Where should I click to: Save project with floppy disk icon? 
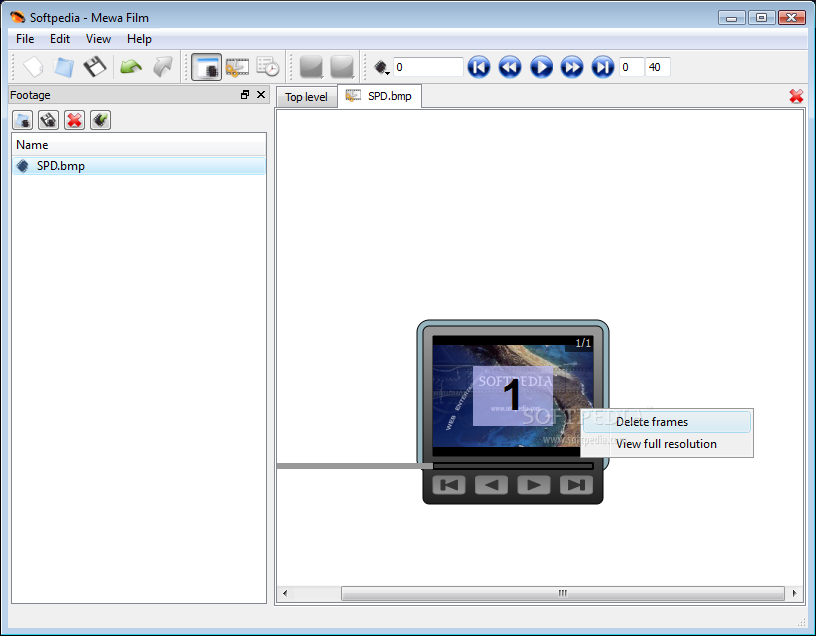pyautogui.click(x=95, y=67)
